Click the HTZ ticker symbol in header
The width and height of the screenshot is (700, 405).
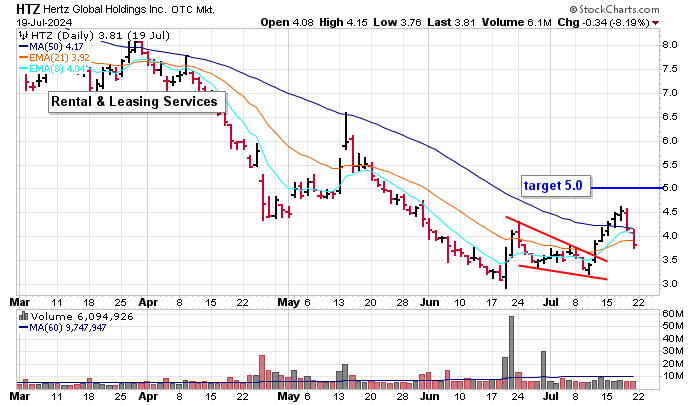29,8
